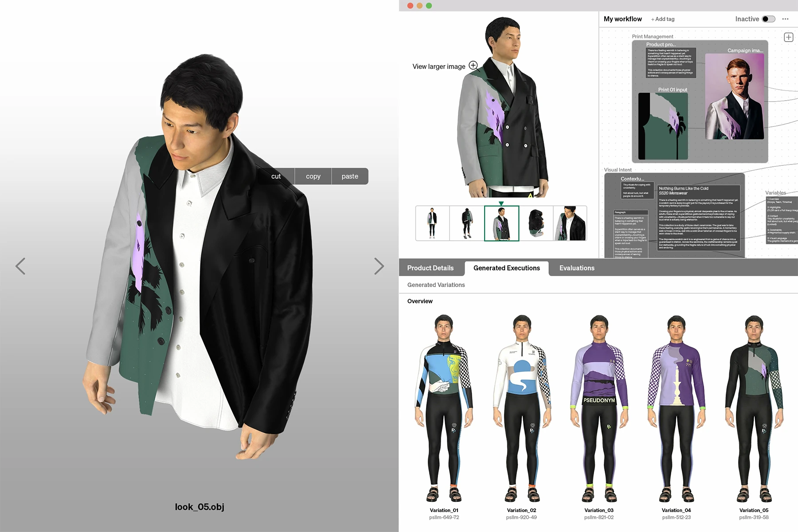Open the Variation_05 model preview
Screen dimensions: 798x532
click(x=754, y=408)
